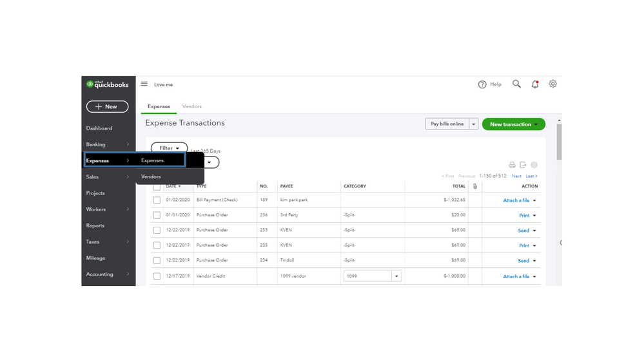
Task: Click the payee 3rd Party
Action: click(289, 215)
